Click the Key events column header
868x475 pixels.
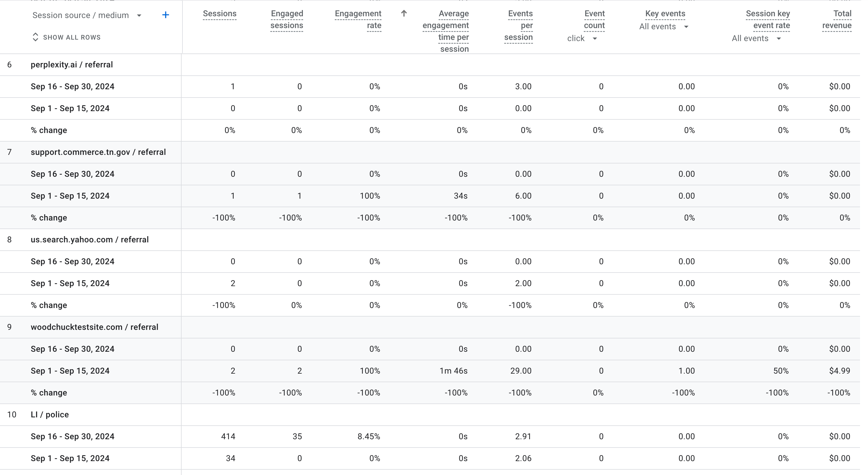[665, 14]
